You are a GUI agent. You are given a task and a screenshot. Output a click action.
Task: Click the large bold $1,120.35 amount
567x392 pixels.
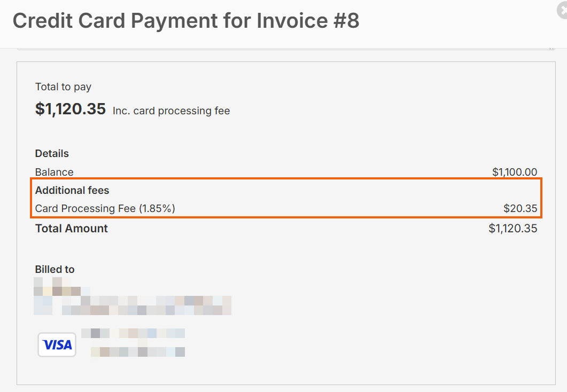[71, 109]
